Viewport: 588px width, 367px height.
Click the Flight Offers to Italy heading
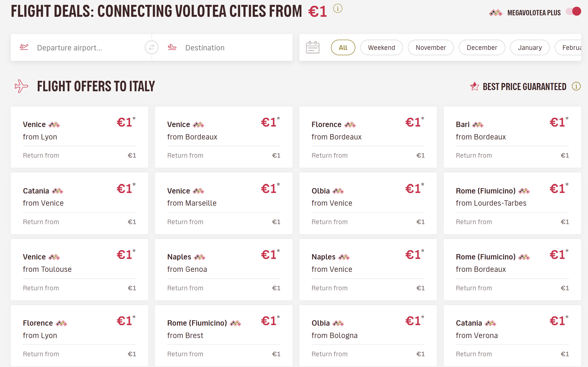coord(96,86)
